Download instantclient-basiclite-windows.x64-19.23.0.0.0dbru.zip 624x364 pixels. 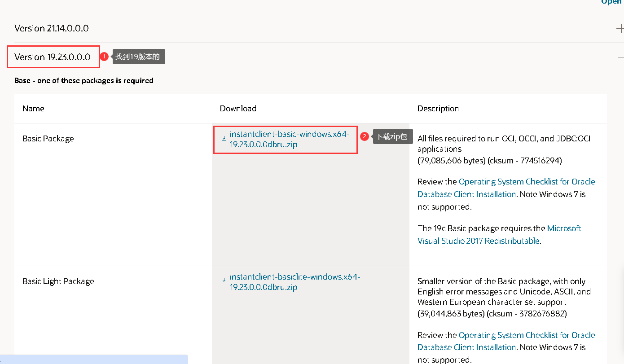point(295,282)
